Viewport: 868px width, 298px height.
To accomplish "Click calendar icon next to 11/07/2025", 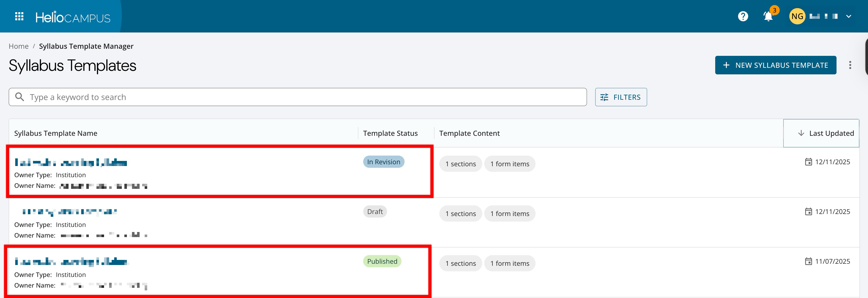I will point(808,261).
